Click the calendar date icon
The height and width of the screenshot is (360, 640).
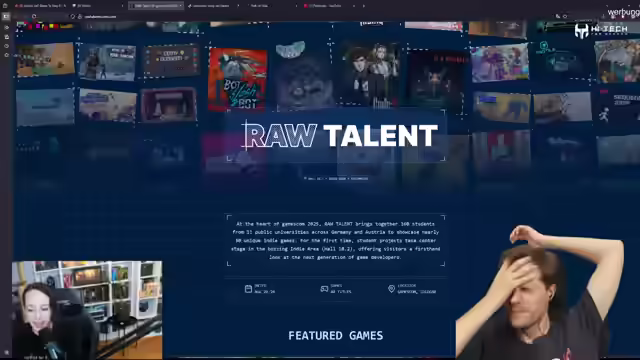point(248,289)
